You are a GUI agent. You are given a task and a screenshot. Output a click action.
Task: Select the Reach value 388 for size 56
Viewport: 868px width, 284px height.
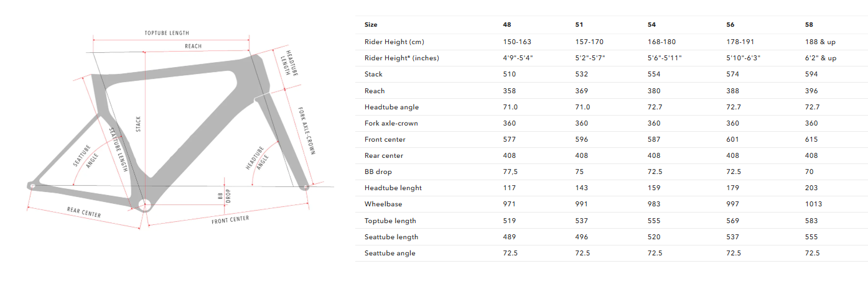click(x=731, y=91)
